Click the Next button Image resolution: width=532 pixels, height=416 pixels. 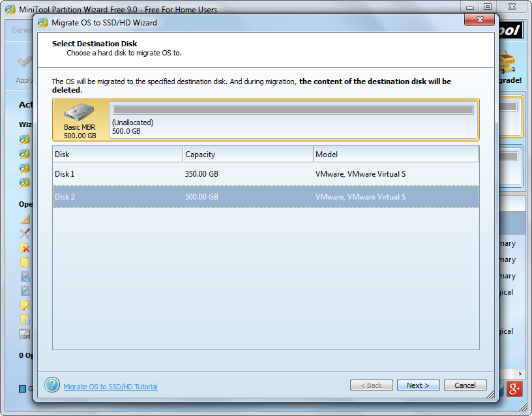click(x=418, y=385)
